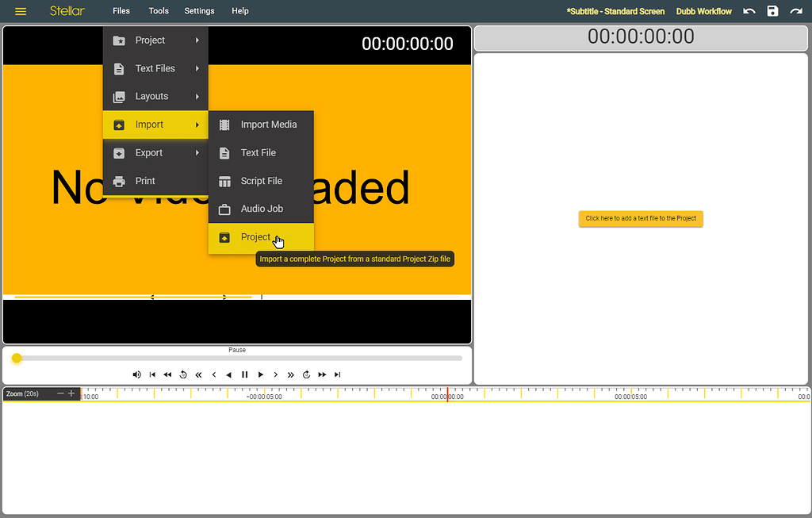The height and width of the screenshot is (518, 812).
Task: Click the save disk icon
Action: pos(772,11)
